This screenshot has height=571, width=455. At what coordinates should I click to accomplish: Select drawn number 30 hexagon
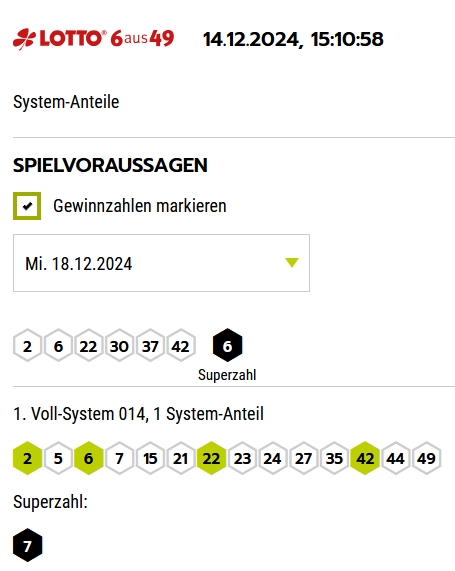(x=119, y=346)
